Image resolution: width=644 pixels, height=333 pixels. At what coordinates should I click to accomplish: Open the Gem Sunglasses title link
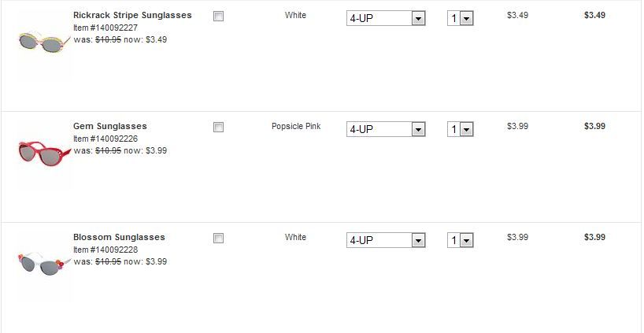point(109,126)
